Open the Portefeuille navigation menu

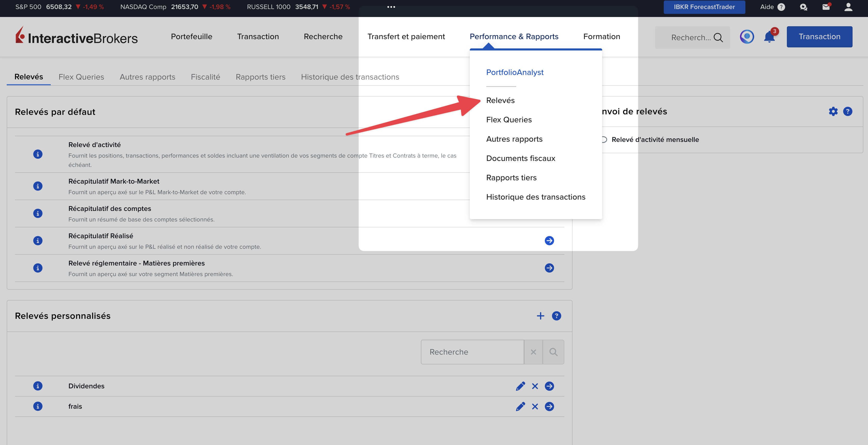[x=191, y=36]
